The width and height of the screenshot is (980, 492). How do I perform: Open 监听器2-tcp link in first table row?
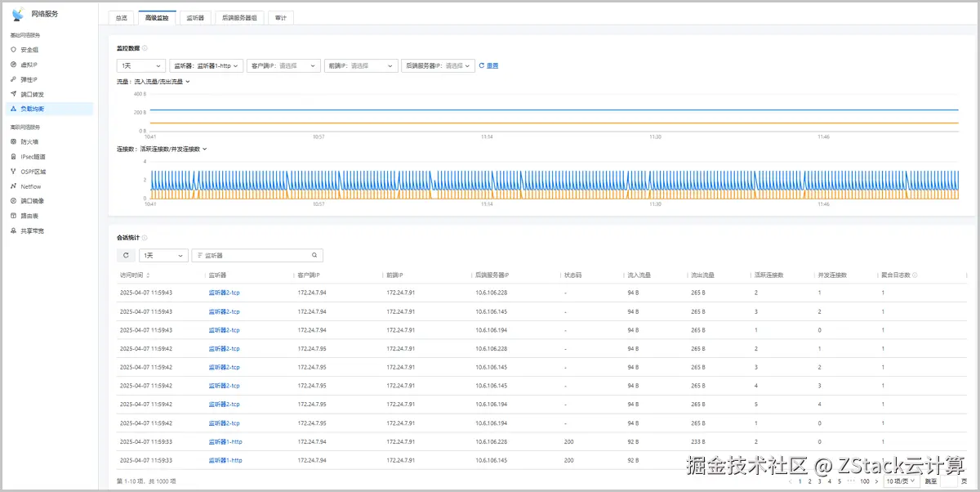tap(224, 293)
